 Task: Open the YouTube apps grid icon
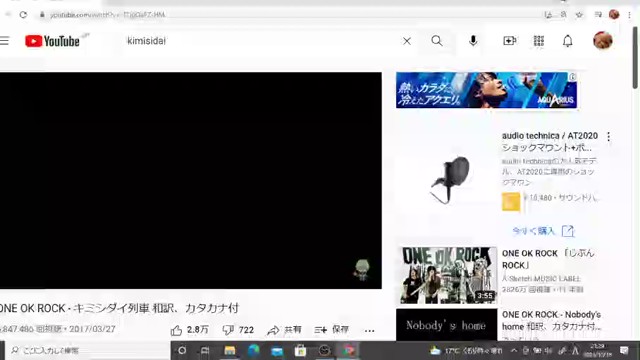539,41
